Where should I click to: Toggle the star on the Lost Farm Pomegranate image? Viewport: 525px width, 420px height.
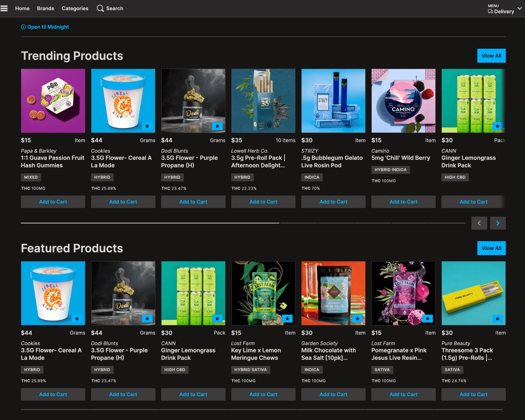point(428,319)
